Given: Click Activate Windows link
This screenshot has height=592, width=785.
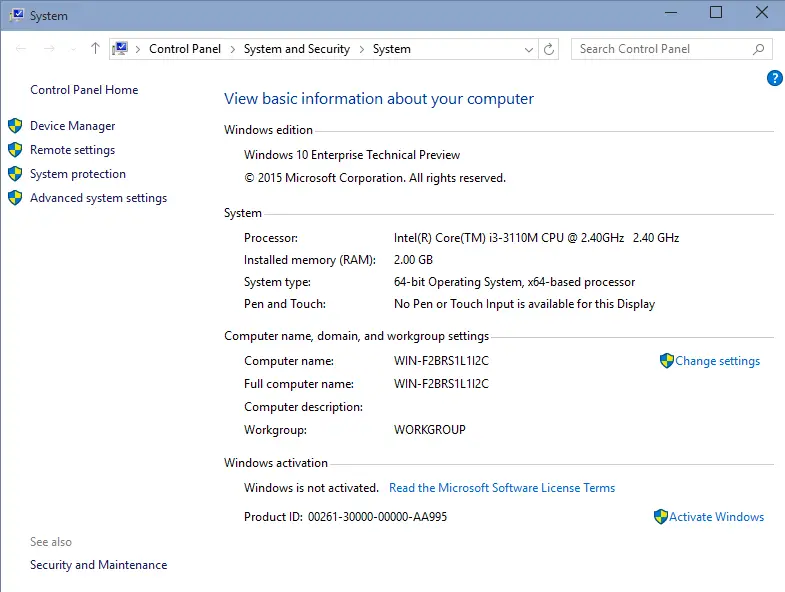Looking at the screenshot, I should [716, 516].
